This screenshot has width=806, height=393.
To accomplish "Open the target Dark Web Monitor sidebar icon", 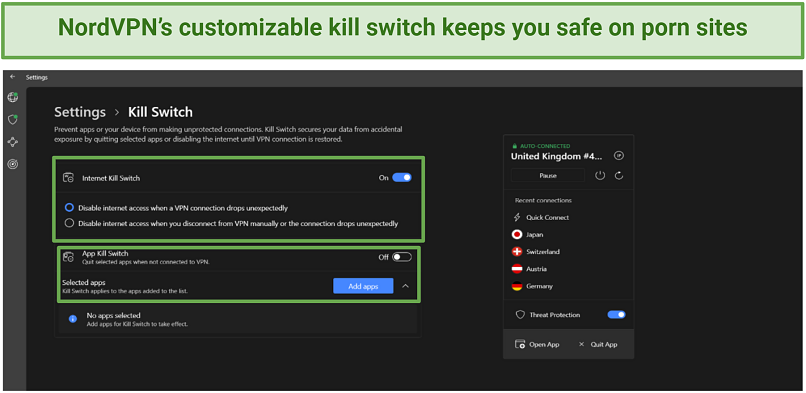I will (x=13, y=164).
